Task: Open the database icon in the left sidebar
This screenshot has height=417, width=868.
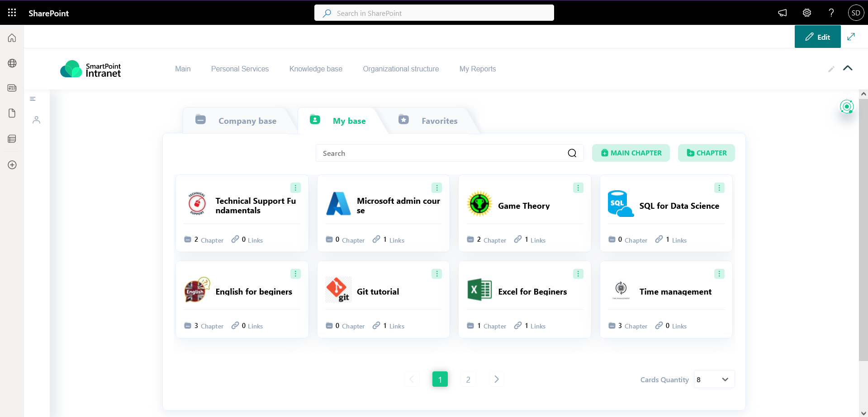Action: [x=11, y=139]
